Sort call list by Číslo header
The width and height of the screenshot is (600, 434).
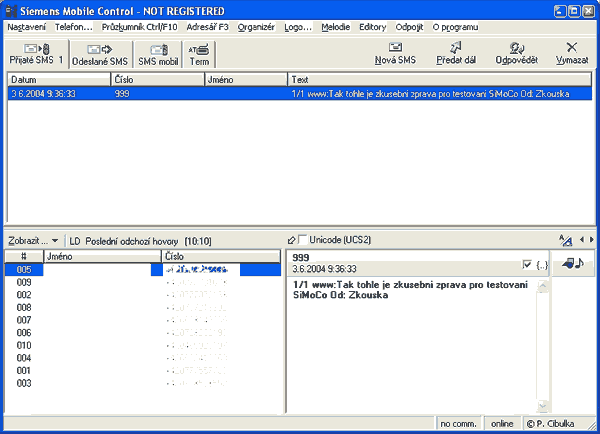tap(221, 256)
